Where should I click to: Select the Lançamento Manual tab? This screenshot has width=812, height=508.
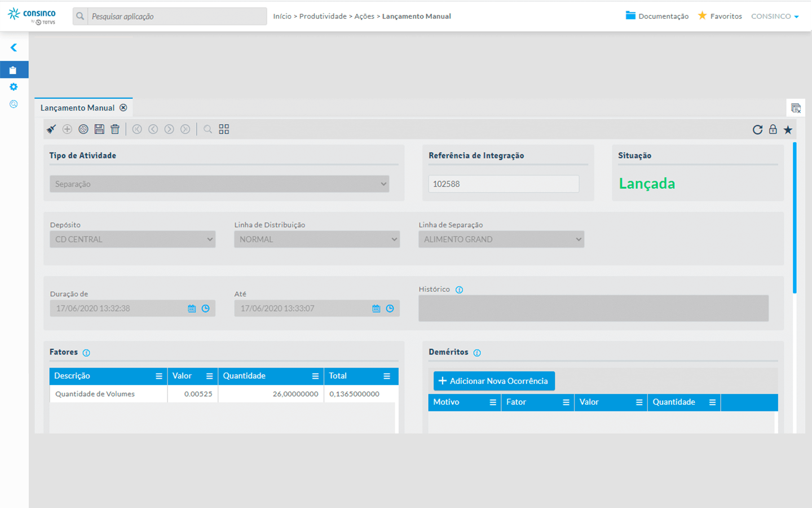point(77,108)
